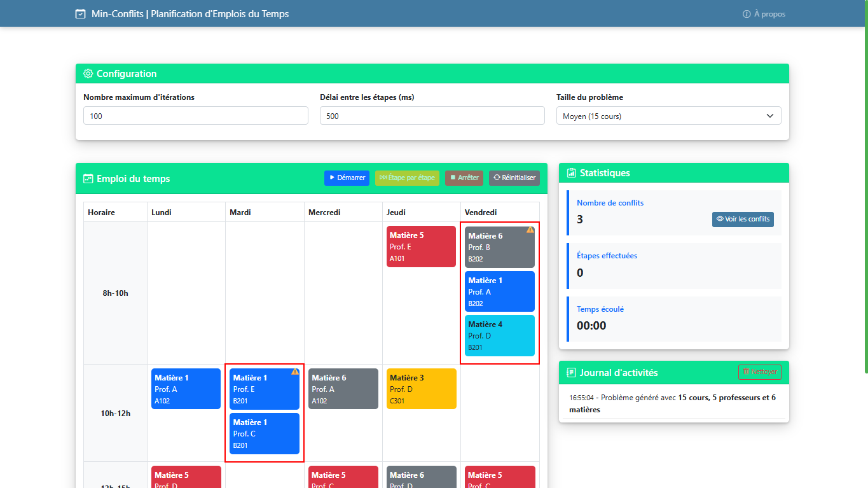Select Matière 6 Prof. A A102 card
Viewport: 868px width, 488px height.
click(343, 389)
